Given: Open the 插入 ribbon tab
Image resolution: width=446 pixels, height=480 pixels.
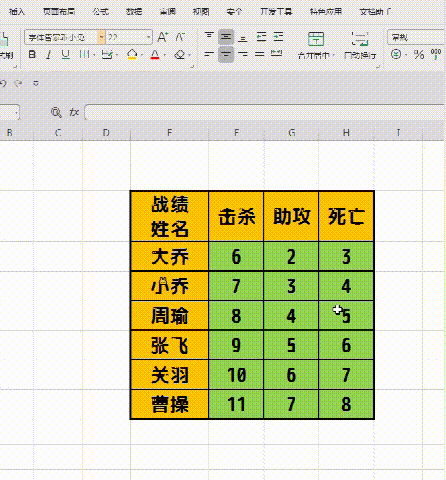Looking at the screenshot, I should coord(16,12).
